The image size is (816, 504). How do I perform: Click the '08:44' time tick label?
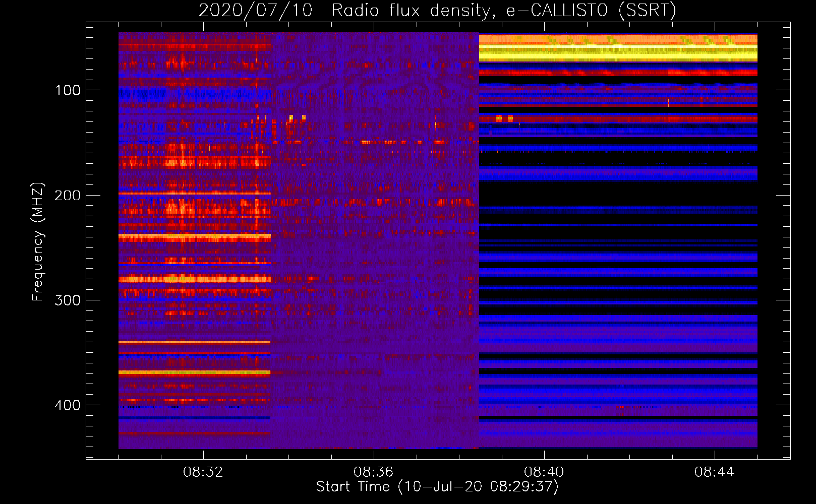[715, 472]
